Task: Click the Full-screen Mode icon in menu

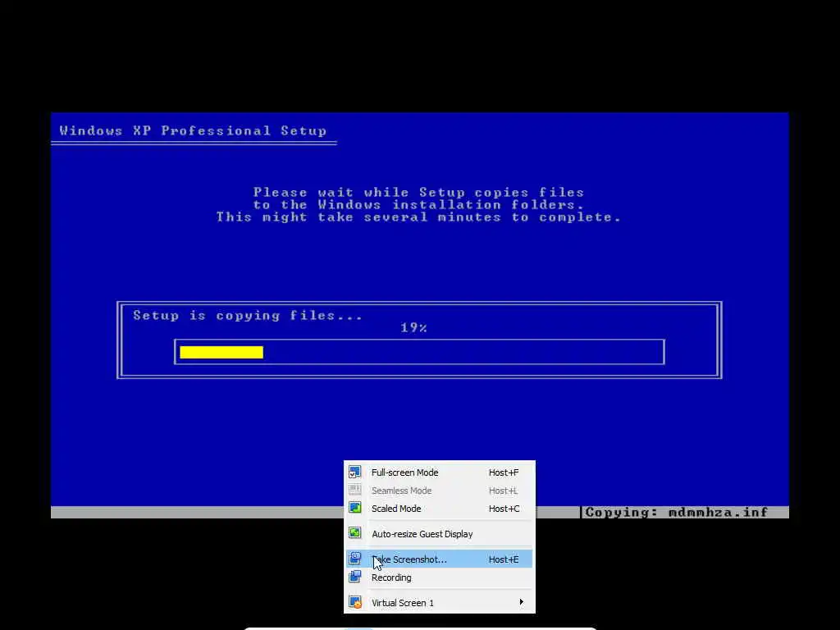Action: [x=354, y=472]
